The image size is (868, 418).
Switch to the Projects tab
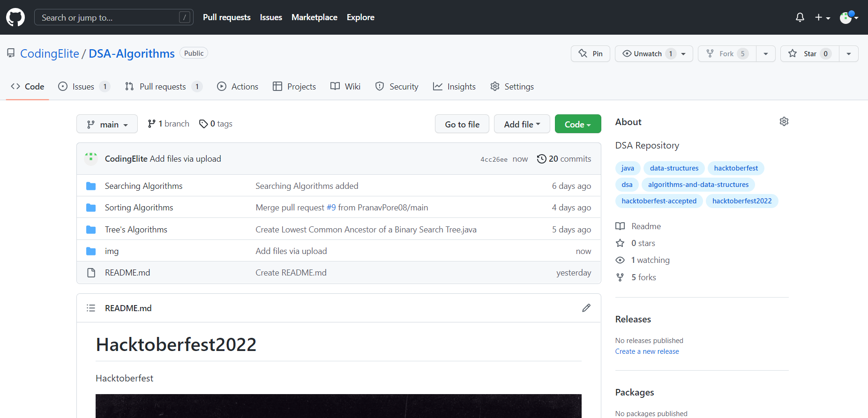tap(294, 86)
